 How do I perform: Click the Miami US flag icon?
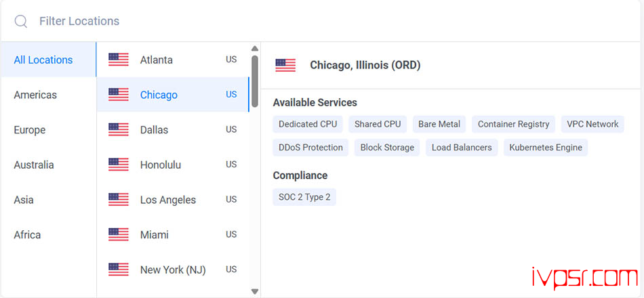[x=119, y=234]
